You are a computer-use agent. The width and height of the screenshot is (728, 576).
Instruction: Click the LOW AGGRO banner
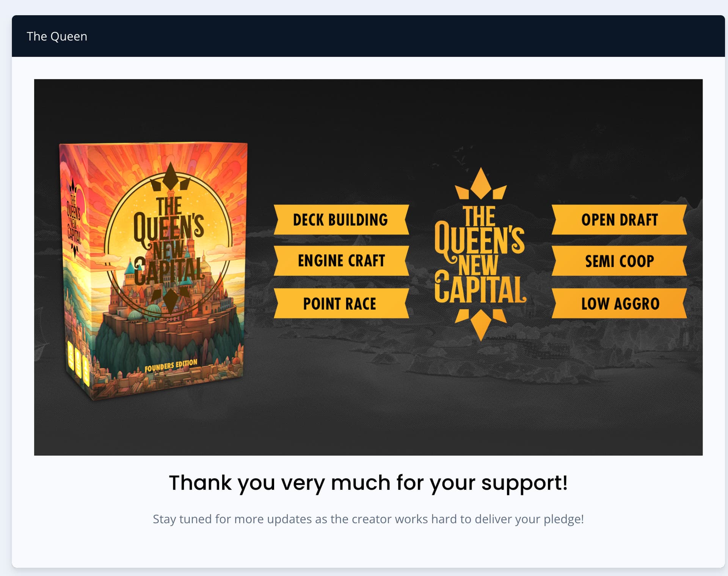point(619,303)
